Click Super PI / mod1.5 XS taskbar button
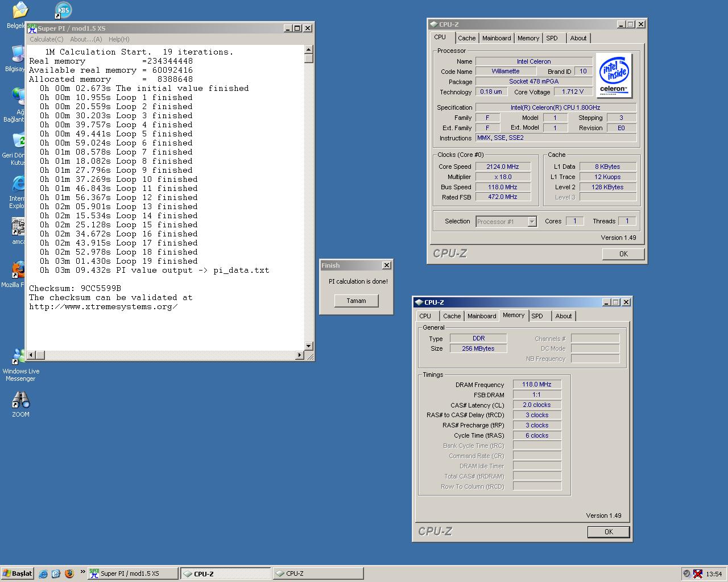The height and width of the screenshot is (582, 728). pos(133,573)
